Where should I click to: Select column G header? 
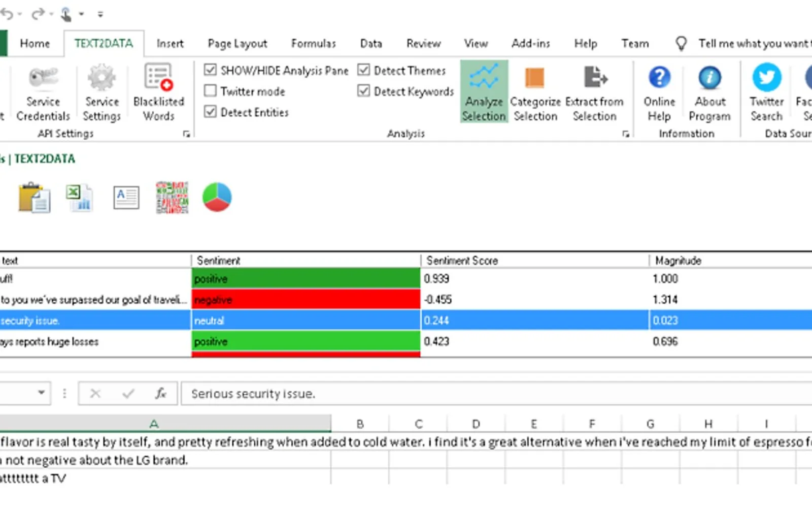pyautogui.click(x=650, y=423)
